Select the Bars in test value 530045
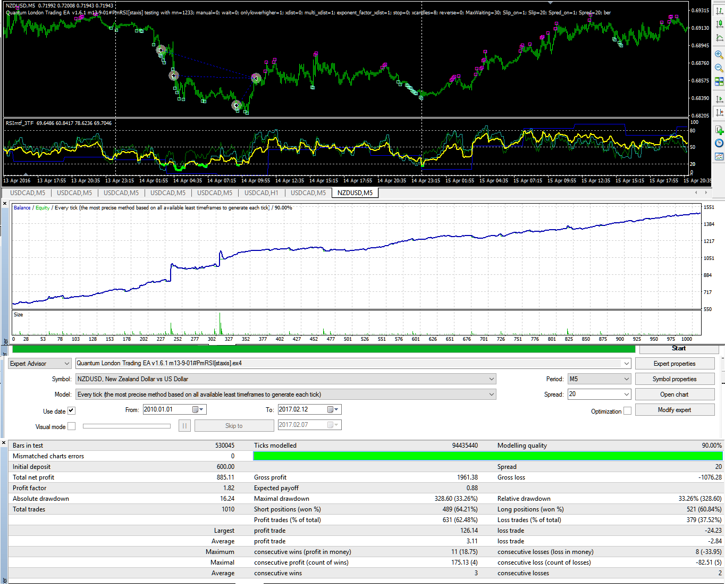The width and height of the screenshot is (725, 588). [225, 446]
